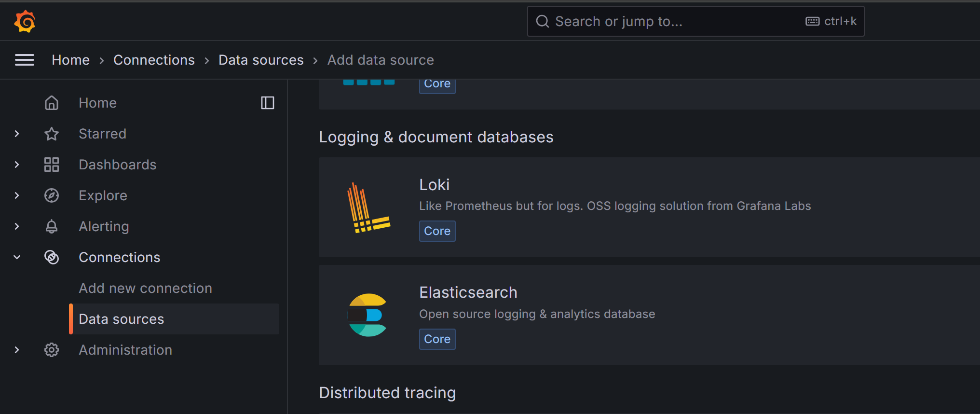Click the Loki logo
The image size is (980, 414).
tap(369, 207)
